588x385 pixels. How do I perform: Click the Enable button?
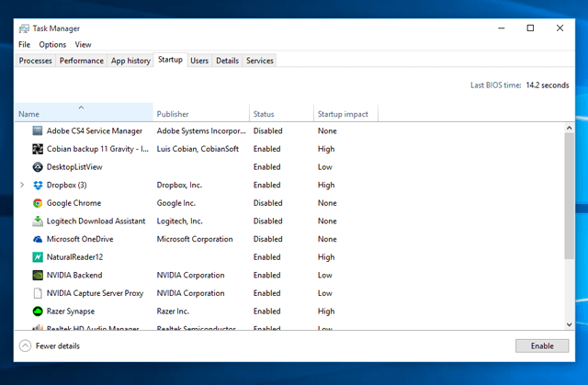542,345
